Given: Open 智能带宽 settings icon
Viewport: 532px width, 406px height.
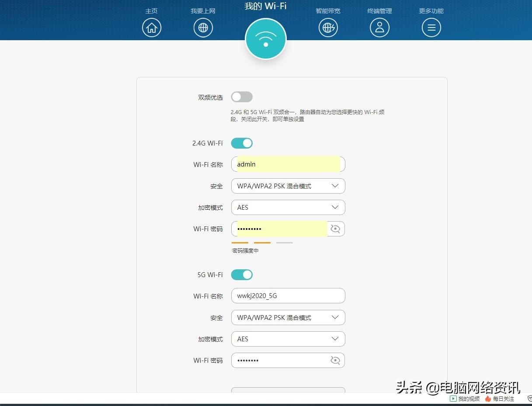Looking at the screenshot, I should (x=328, y=27).
